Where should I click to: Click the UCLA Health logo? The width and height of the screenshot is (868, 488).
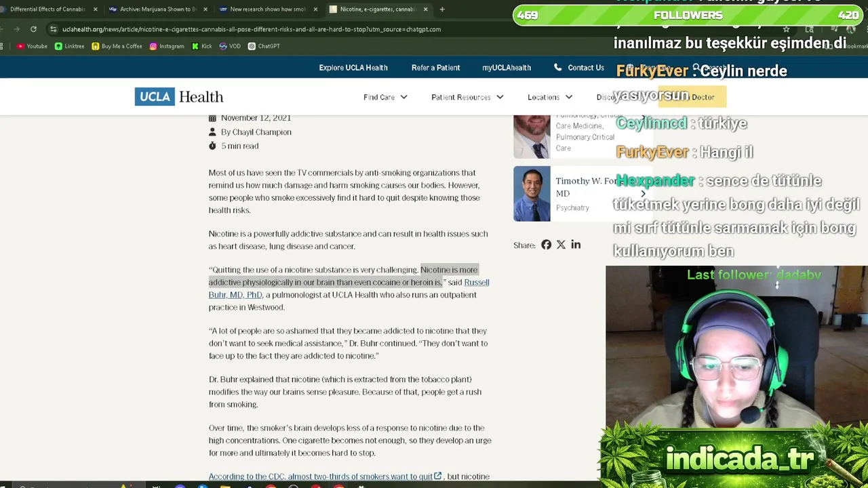179,97
